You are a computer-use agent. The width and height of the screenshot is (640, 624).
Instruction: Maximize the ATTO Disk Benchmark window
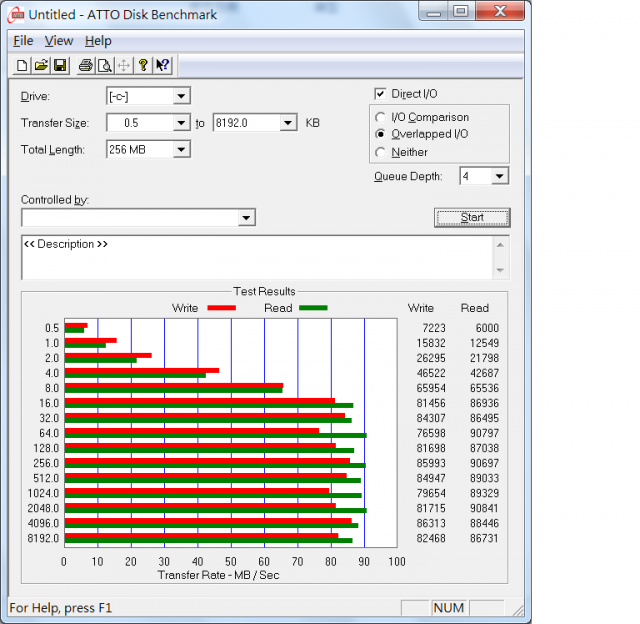[461, 11]
